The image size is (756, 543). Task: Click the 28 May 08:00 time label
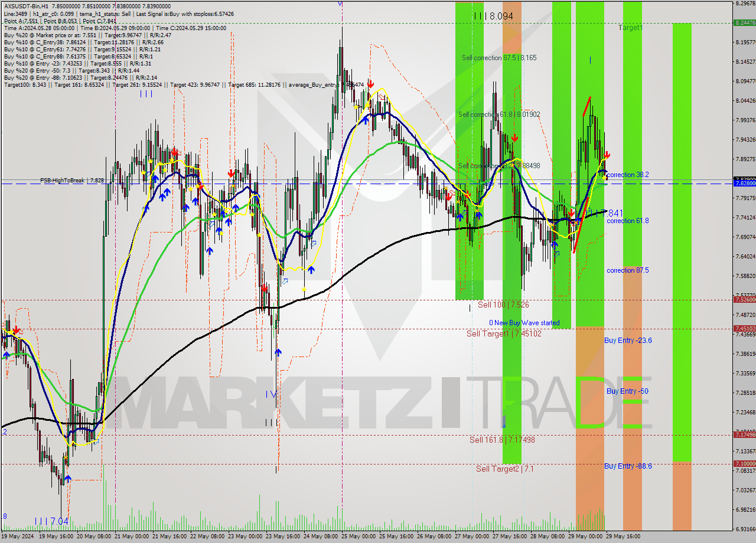coord(548,537)
